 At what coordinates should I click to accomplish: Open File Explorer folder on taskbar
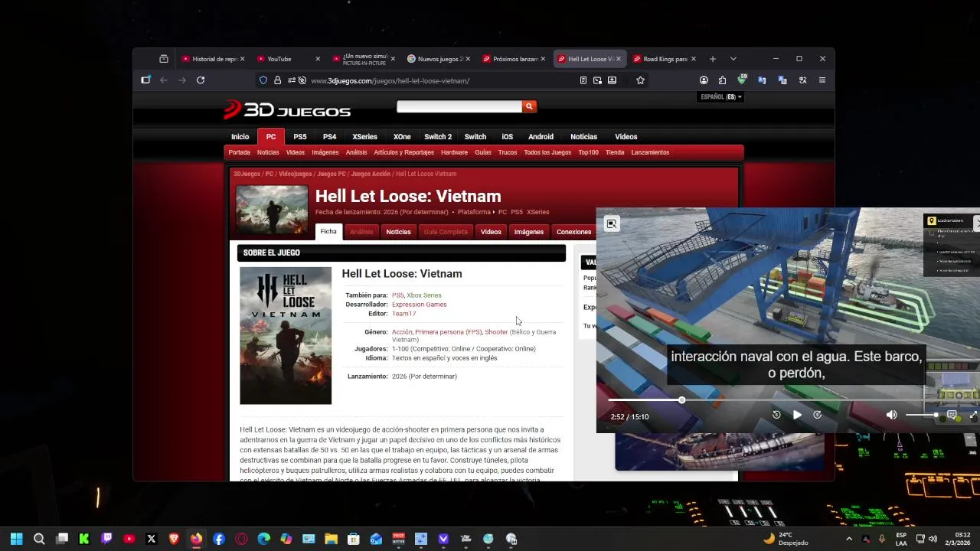click(331, 539)
